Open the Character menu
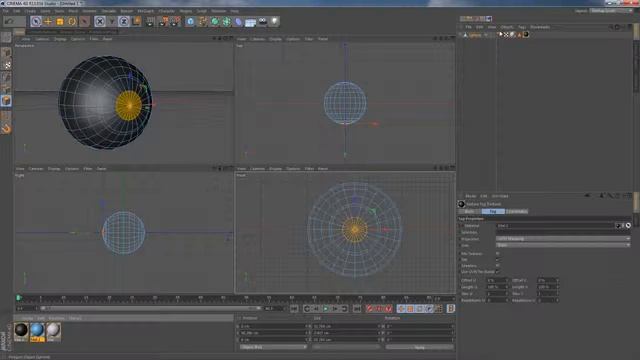Image resolution: width=640 pixels, height=360 pixels. (167, 11)
